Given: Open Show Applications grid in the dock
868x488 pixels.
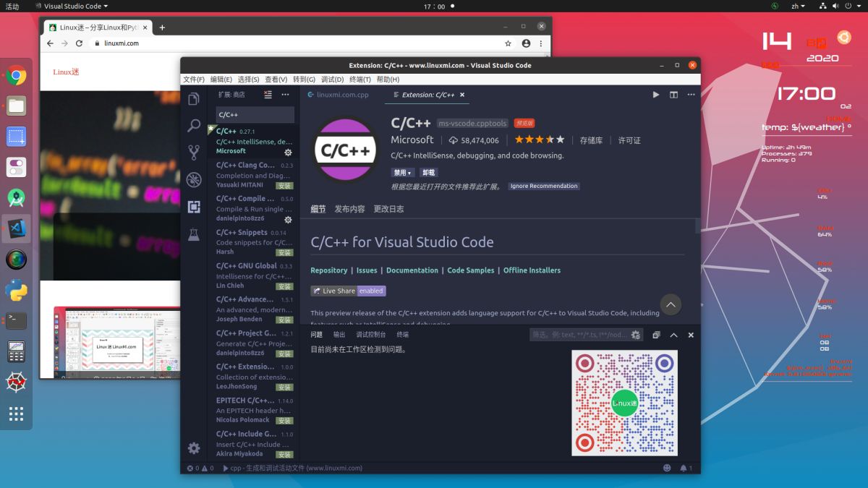Looking at the screenshot, I should [17, 414].
